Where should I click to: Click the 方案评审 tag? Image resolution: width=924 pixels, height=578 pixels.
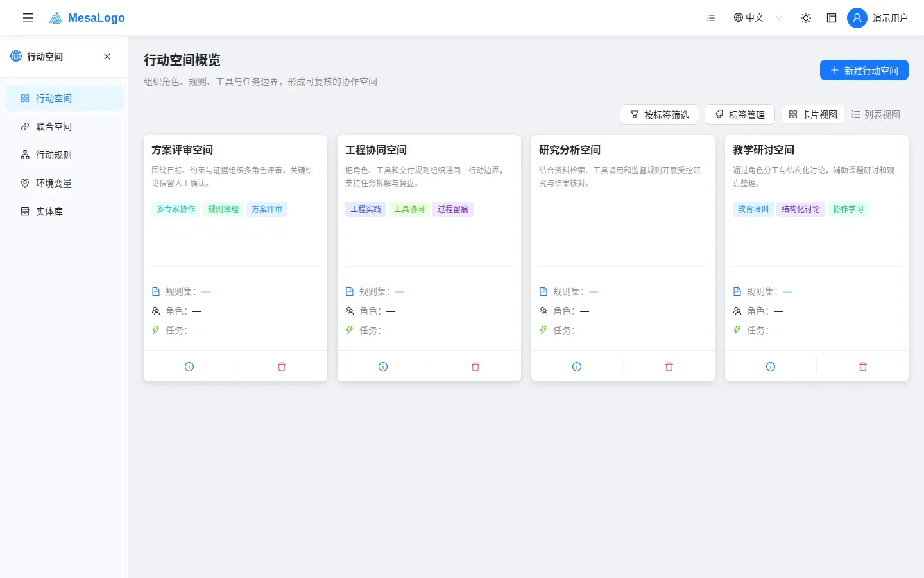tap(267, 209)
